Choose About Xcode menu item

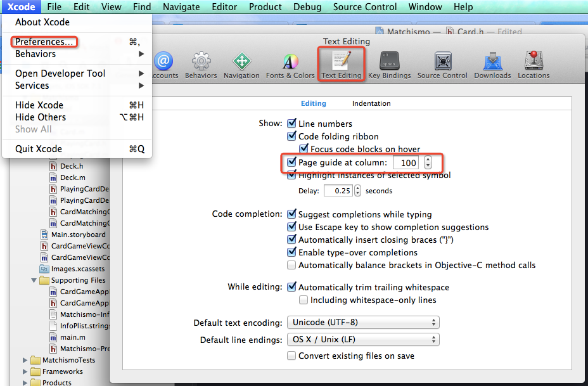(x=77, y=22)
